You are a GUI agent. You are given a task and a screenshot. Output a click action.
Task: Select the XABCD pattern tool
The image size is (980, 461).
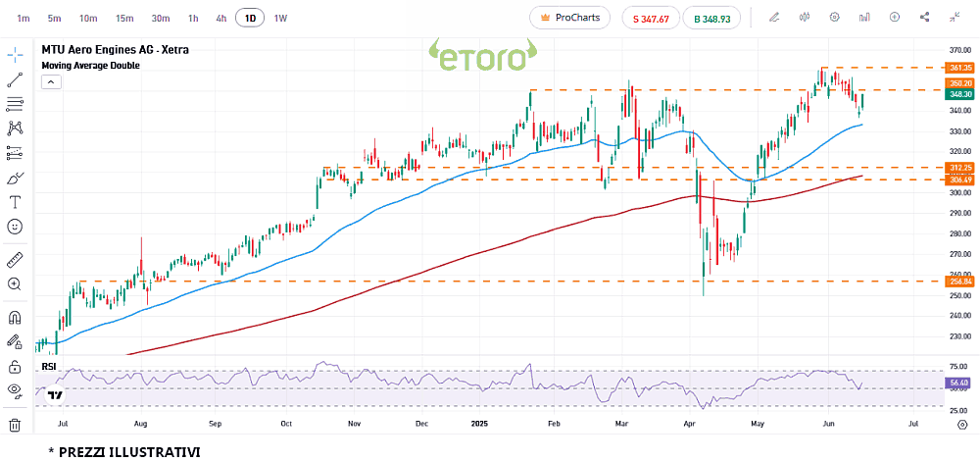[x=15, y=128]
